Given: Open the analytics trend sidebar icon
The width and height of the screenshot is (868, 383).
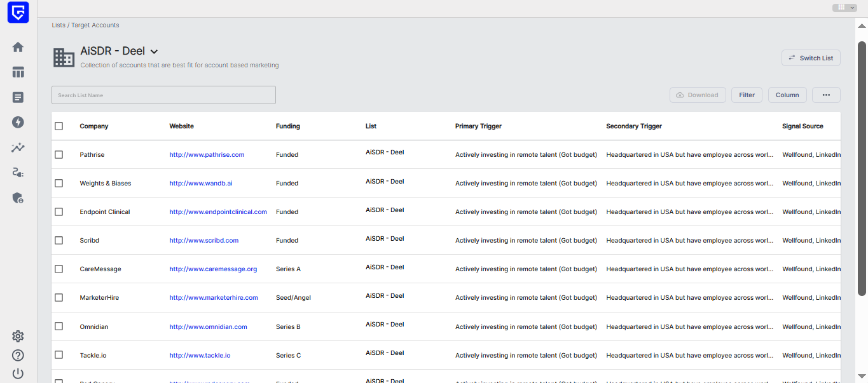Looking at the screenshot, I should [18, 147].
